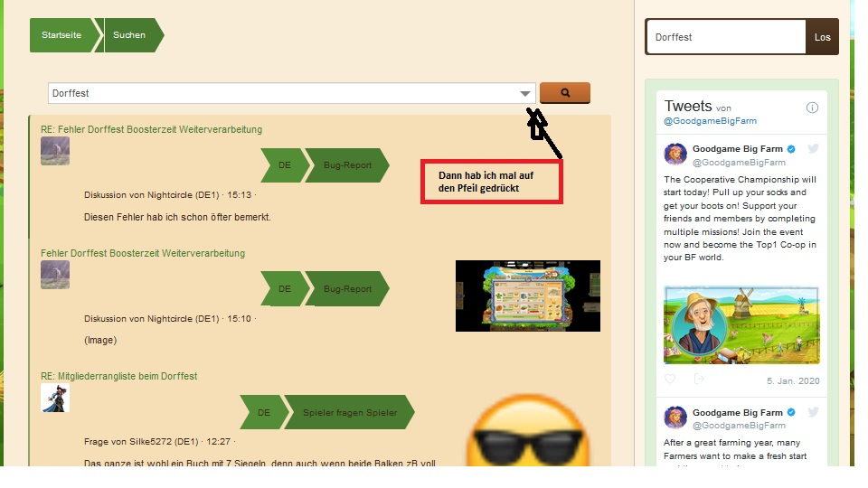
Task: Select DE tag on the 15:13 post
Action: pyautogui.click(x=285, y=164)
